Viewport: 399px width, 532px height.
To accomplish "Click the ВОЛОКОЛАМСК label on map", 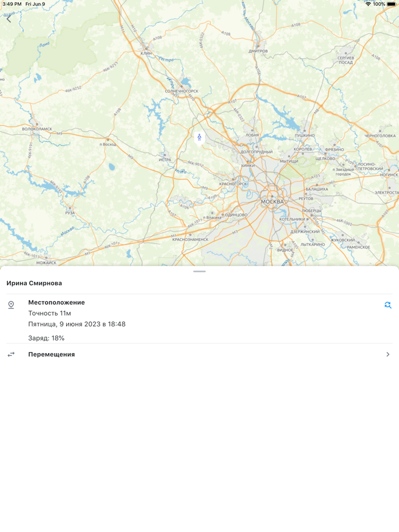I will tap(37, 129).
